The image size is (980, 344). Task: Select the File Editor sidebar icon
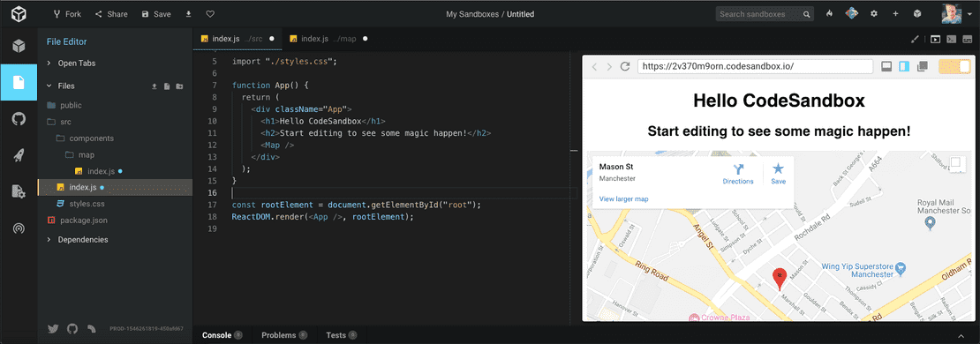tap(19, 82)
